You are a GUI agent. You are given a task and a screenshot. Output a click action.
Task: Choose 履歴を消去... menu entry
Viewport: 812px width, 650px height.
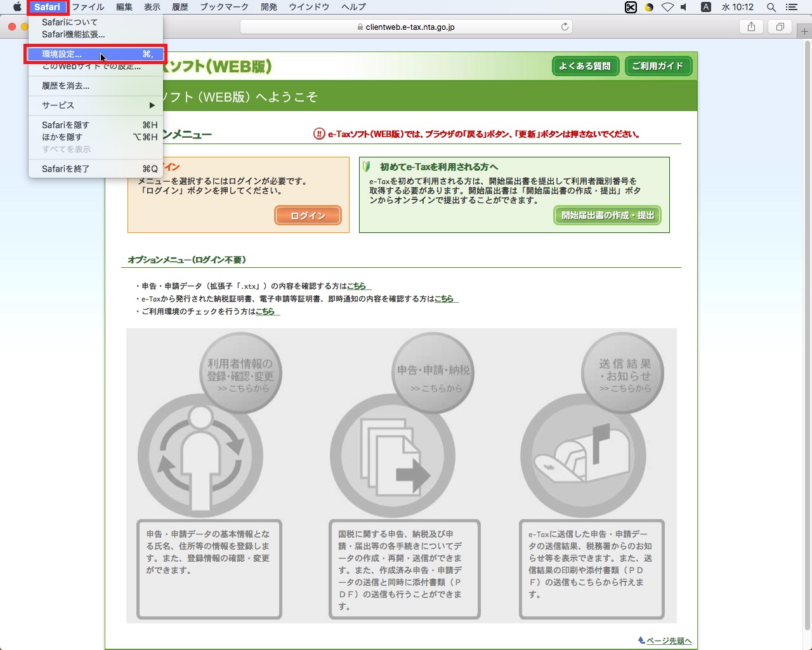click(x=66, y=86)
